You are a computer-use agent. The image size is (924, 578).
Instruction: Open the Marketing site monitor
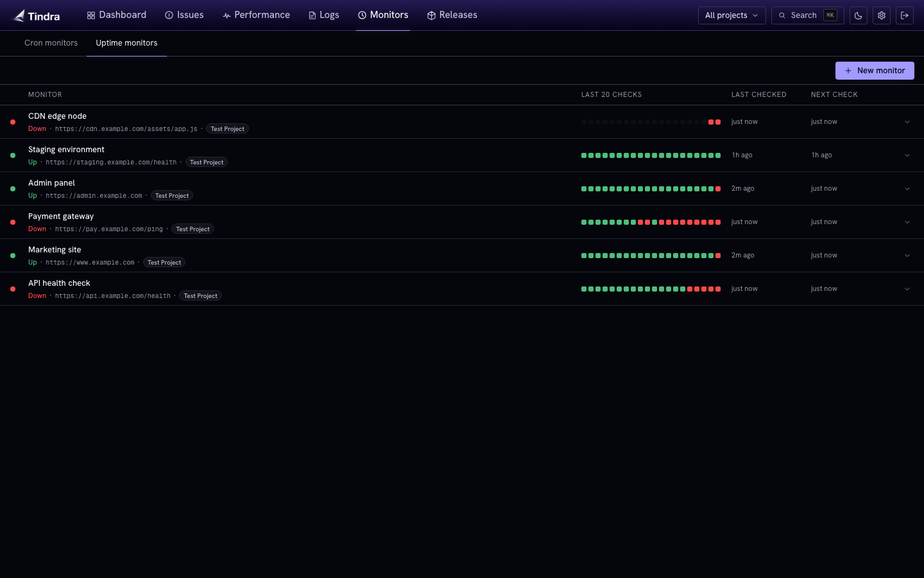coord(55,250)
